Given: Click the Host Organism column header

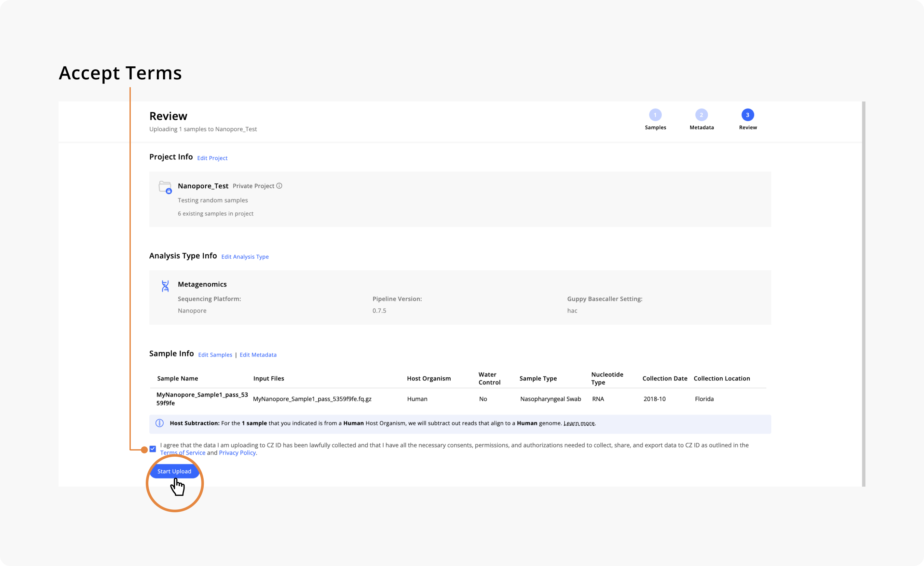Looking at the screenshot, I should [428, 379].
